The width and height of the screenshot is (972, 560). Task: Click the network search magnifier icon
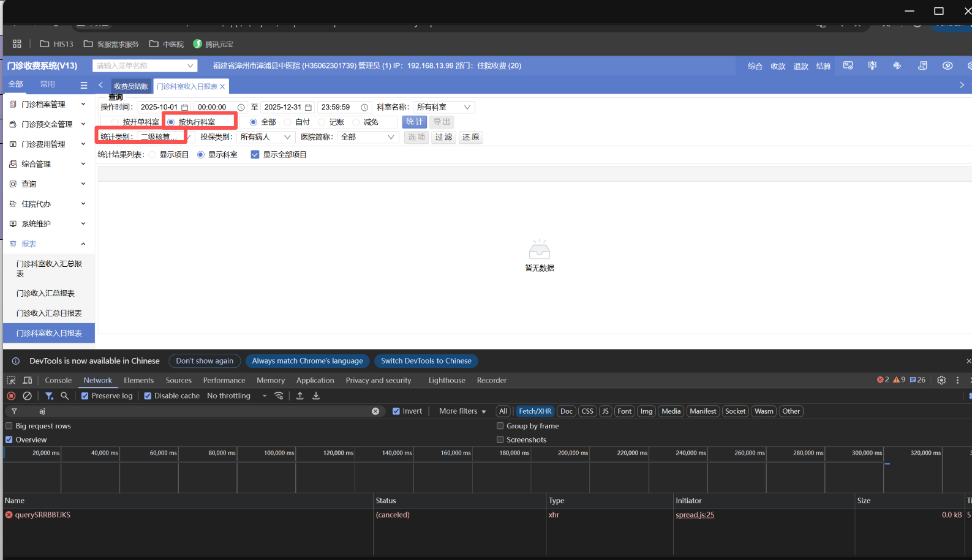64,396
